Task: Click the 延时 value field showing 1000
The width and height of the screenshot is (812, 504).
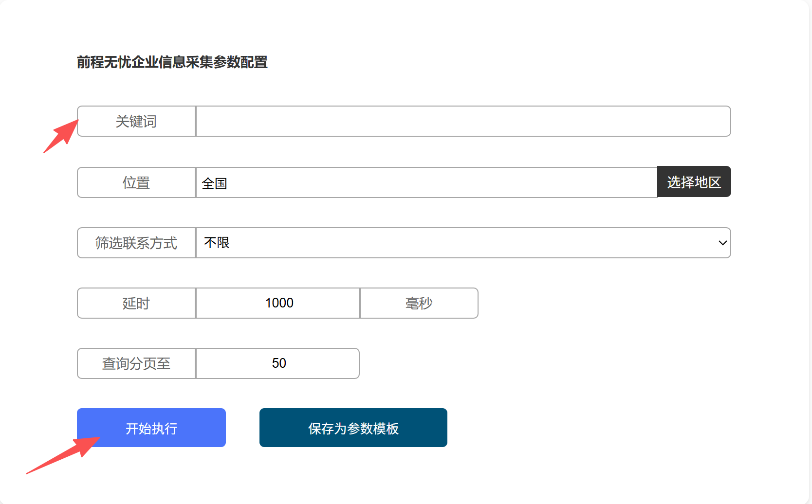Action: pos(277,303)
